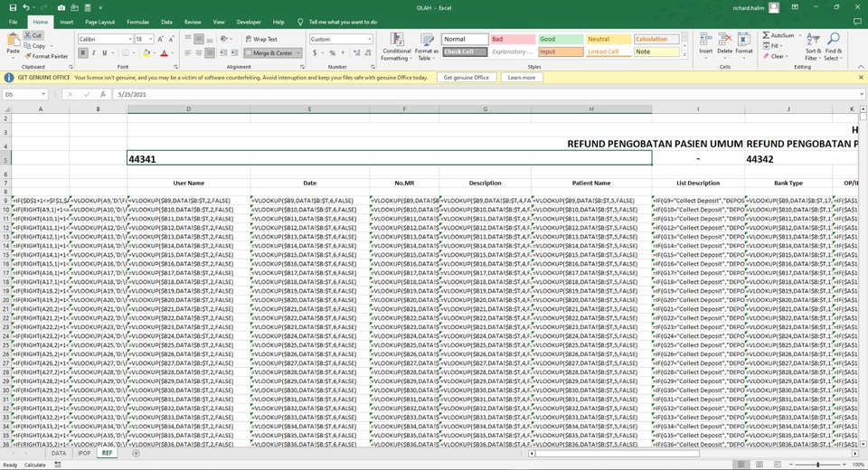Open Find & Select
The height and width of the screenshot is (470, 868).
coord(833,47)
